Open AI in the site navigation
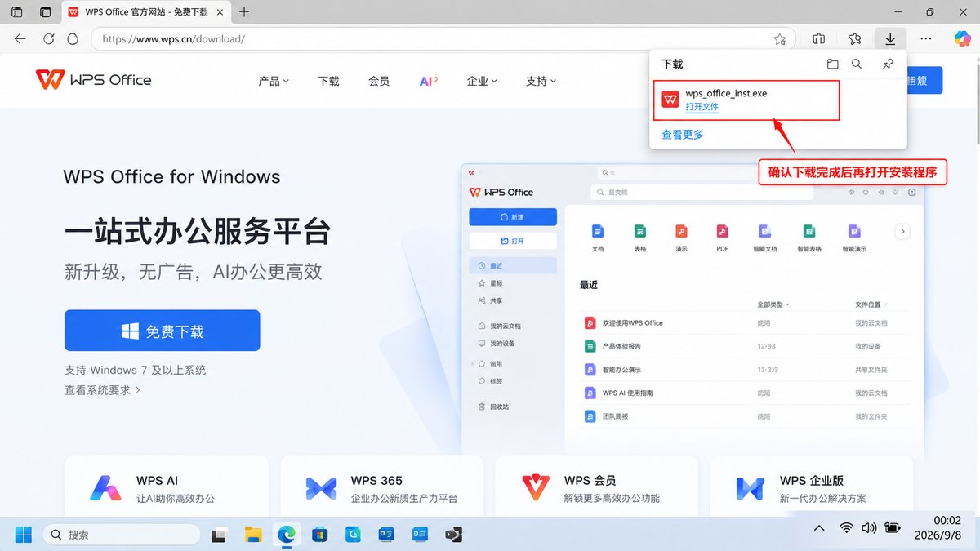 tap(429, 81)
